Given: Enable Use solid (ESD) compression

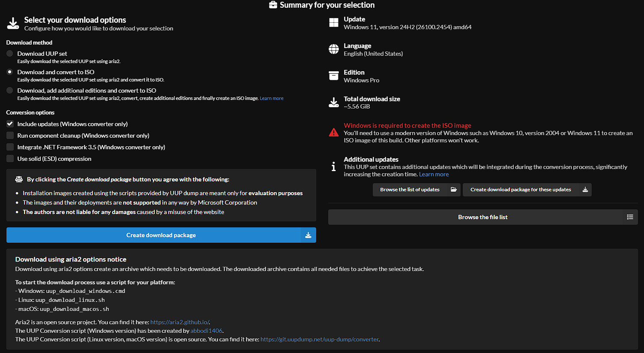Looking at the screenshot, I should tap(10, 159).
